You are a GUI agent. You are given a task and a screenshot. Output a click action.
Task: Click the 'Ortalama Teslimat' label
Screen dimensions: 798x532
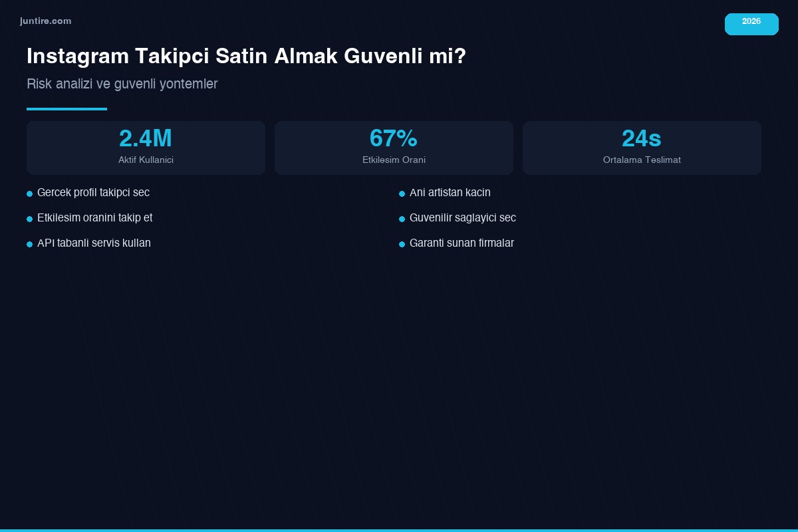(x=642, y=160)
